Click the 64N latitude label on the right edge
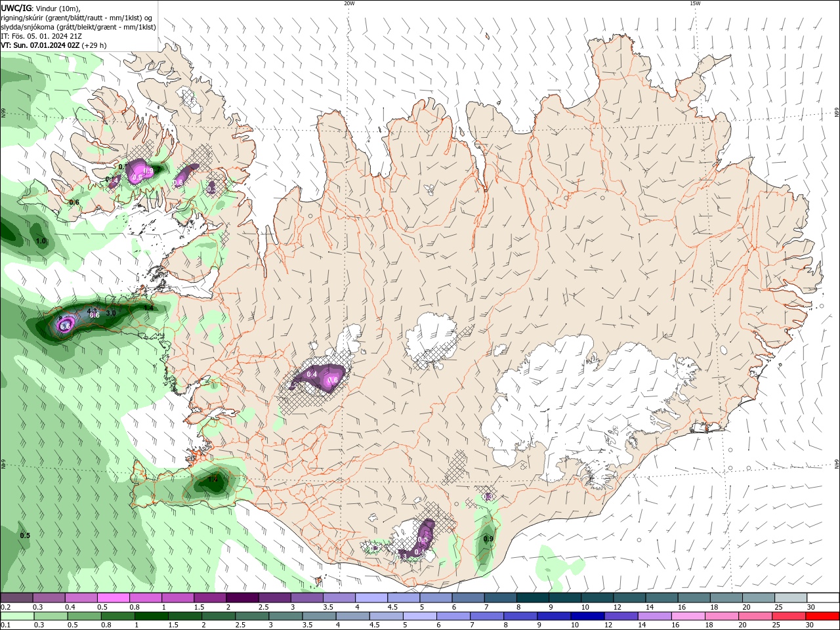This screenshot has width=840, height=630. click(837, 464)
